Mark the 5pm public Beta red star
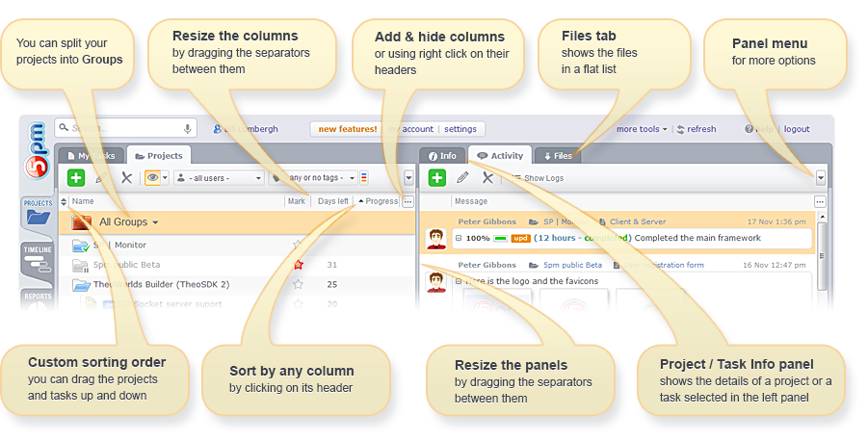This screenshot has height=442, width=868. [x=299, y=265]
